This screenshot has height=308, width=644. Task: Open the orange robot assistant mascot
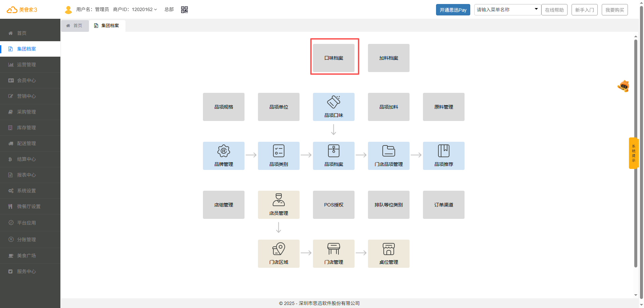coord(624,86)
